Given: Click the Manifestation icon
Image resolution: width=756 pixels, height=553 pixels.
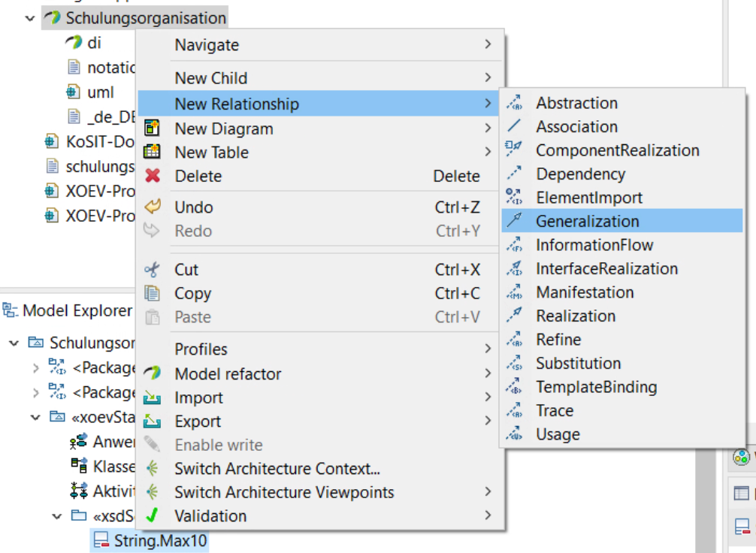Looking at the screenshot, I should [514, 292].
